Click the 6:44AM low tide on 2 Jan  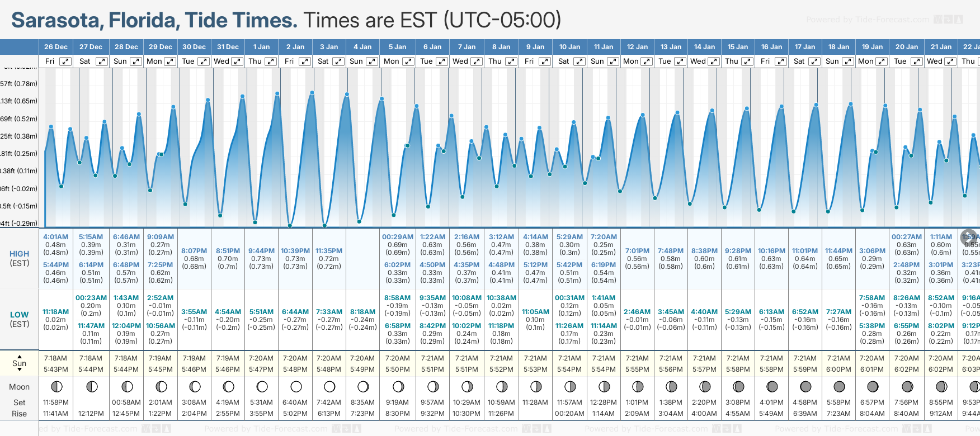[295, 312]
